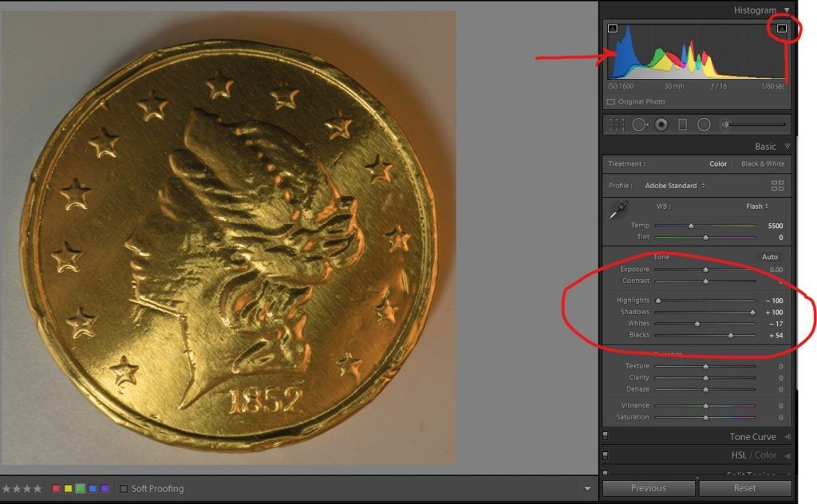Toggle the Tone Curve panel switch
817x504 pixels.
coord(606,436)
